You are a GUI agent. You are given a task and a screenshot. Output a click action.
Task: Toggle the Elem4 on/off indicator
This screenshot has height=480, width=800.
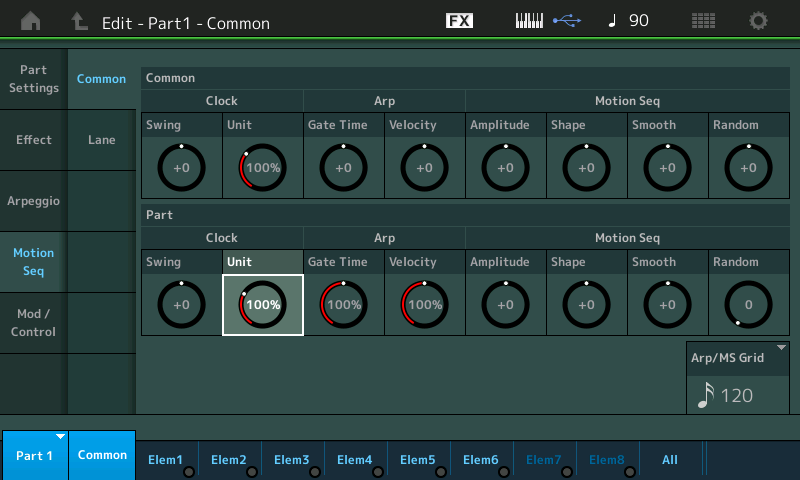[x=378, y=472]
